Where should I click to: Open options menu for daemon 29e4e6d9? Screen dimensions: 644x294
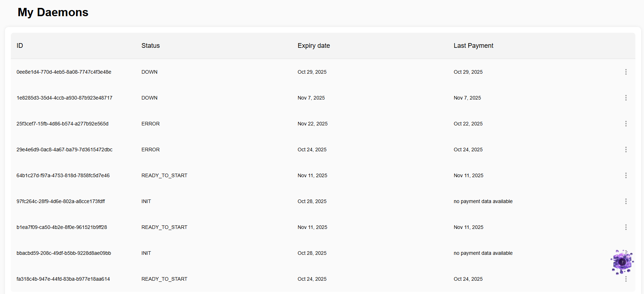tap(626, 150)
